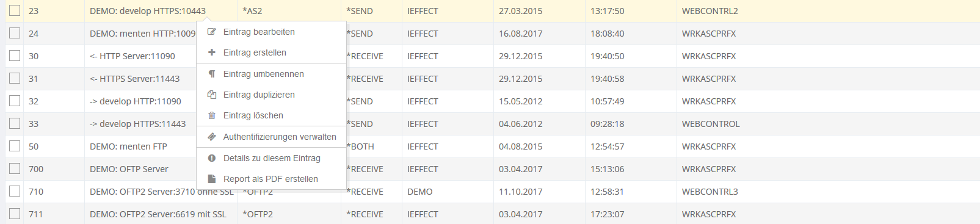
Task: Select the checkbox of row 31
Action: [15, 78]
